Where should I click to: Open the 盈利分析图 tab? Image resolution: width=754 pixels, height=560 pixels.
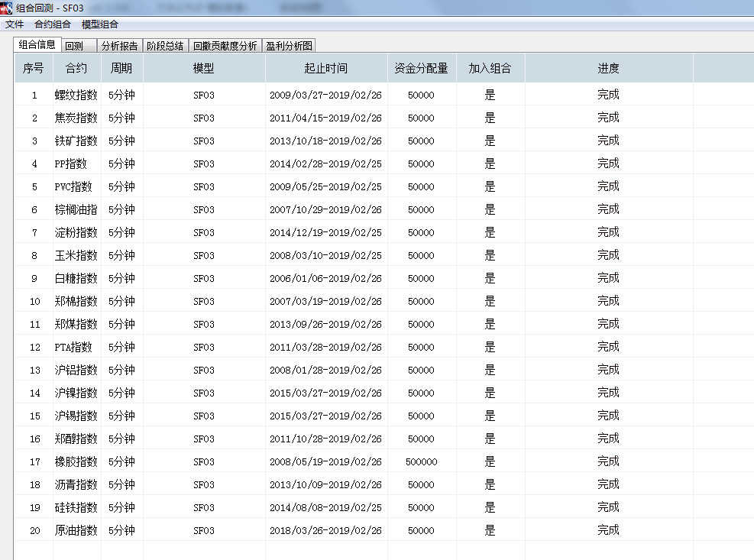pyautogui.click(x=289, y=45)
